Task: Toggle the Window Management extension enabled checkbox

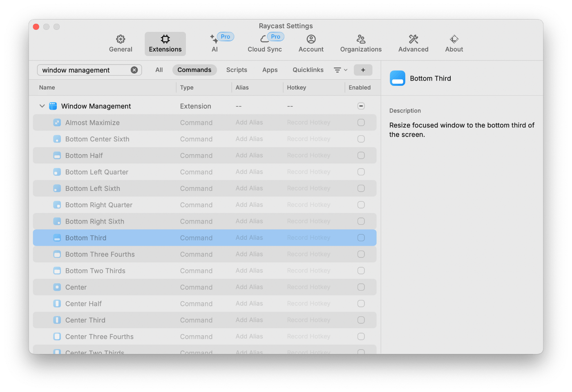Action: (x=361, y=106)
